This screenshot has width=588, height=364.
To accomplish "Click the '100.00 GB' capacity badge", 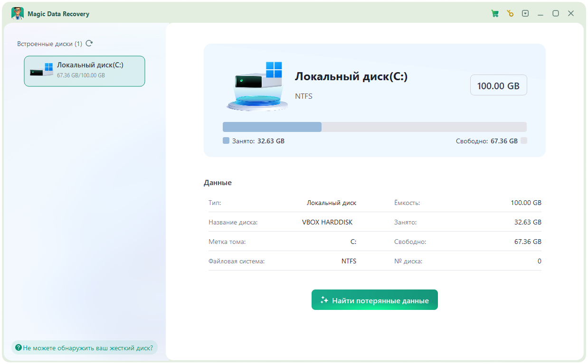I will tap(498, 85).
